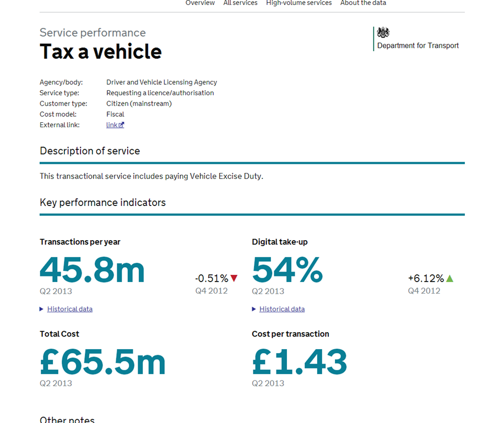
Task: Click the external-link arrow icon beside link
Action: tap(121, 125)
